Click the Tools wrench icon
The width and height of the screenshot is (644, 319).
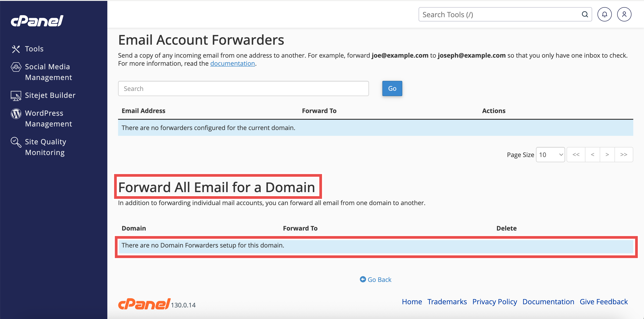16,49
